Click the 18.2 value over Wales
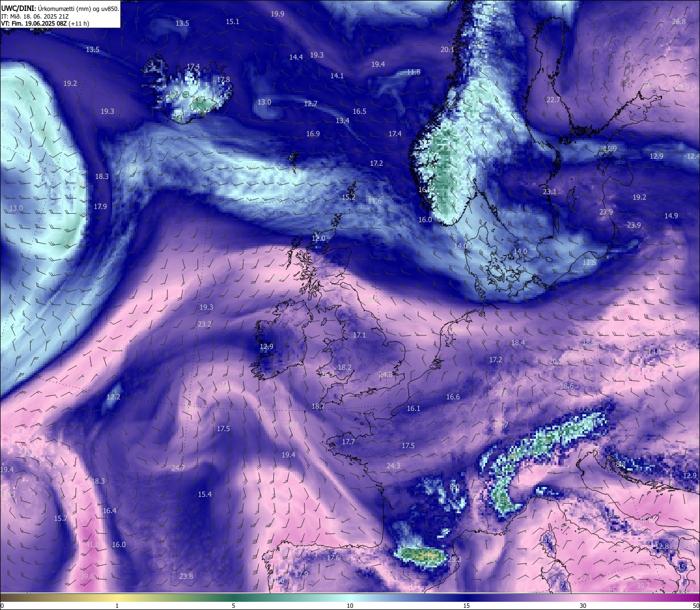The image size is (700, 610). (x=345, y=367)
